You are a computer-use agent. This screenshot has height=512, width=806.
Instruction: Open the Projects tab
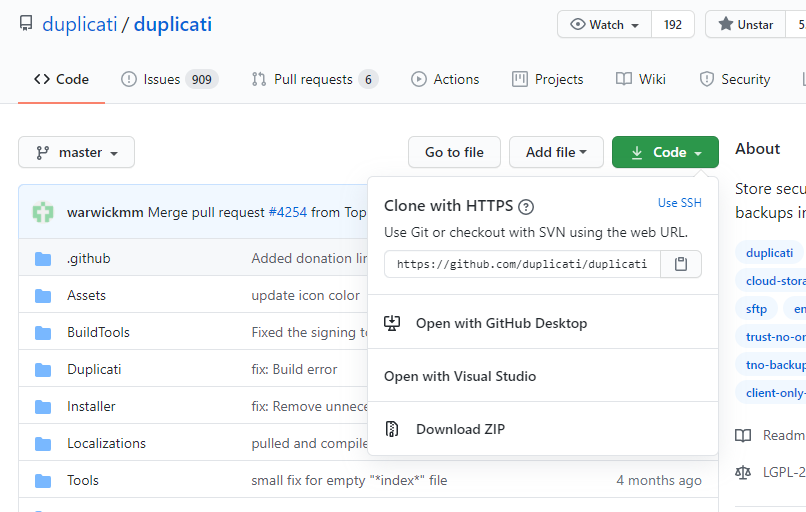548,79
